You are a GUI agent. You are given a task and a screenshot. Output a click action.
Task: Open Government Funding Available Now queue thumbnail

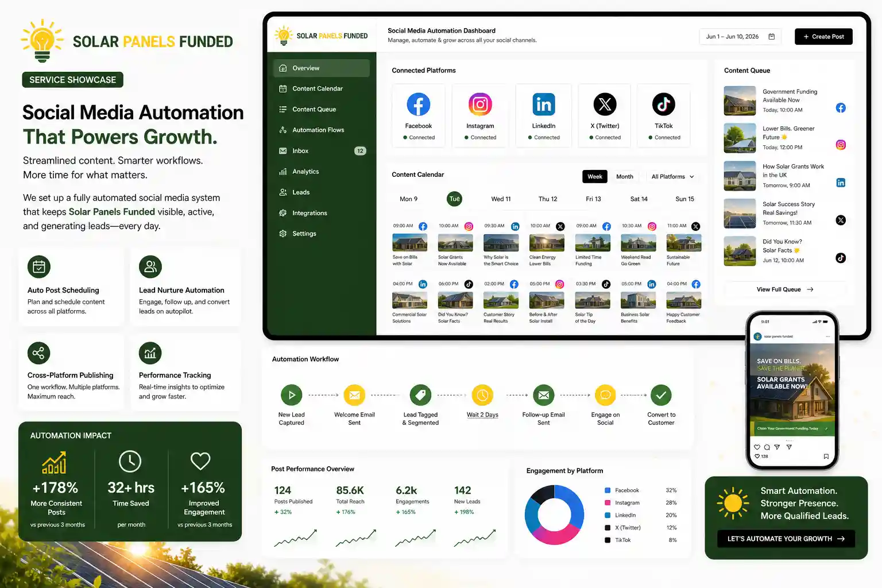(740, 100)
